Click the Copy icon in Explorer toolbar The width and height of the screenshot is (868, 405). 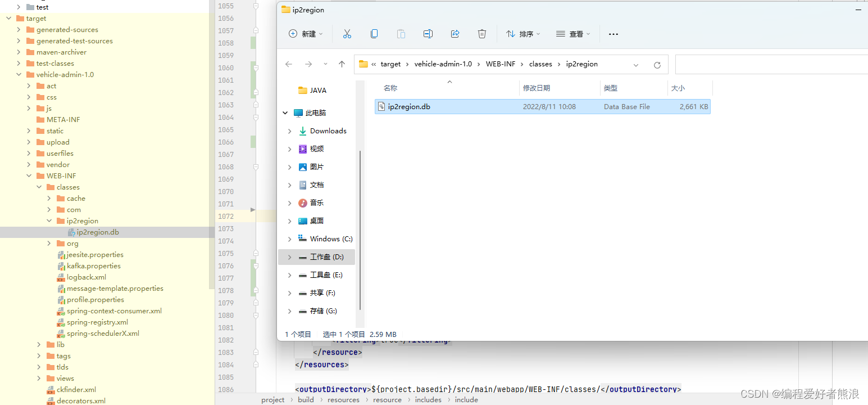click(374, 34)
